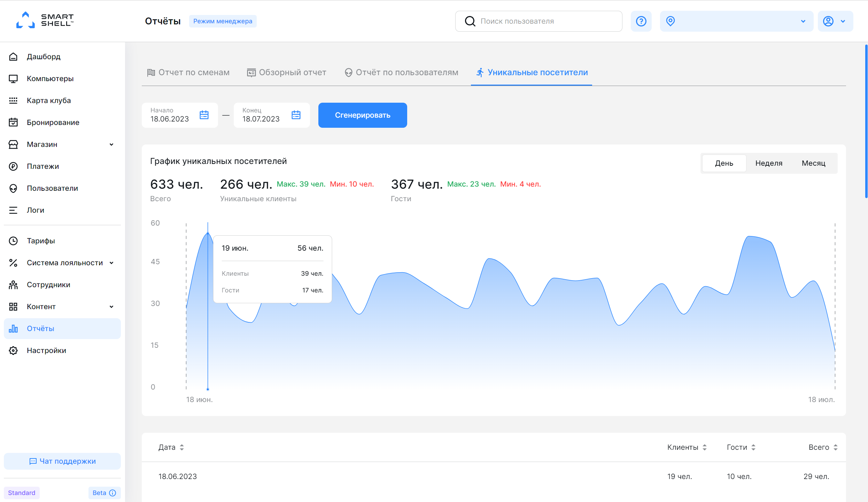868x502 pixels.
Task: Switch chart grouping to Месяц
Action: [x=813, y=163]
